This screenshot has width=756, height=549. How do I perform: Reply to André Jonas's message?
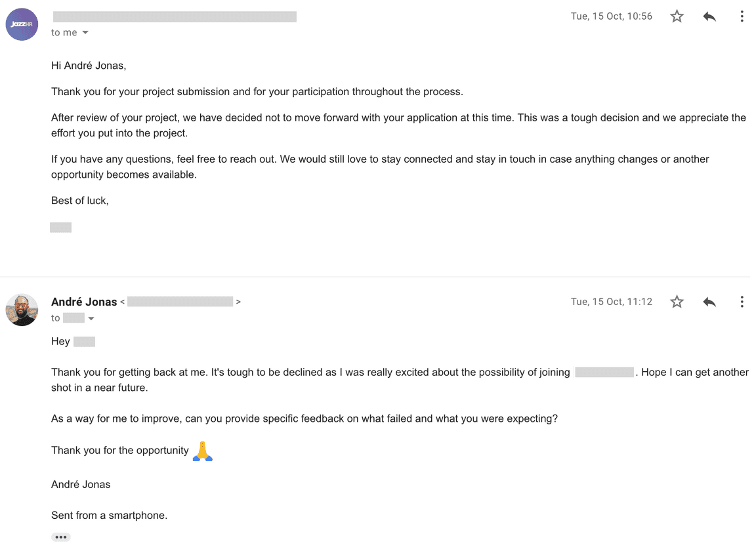coord(709,301)
